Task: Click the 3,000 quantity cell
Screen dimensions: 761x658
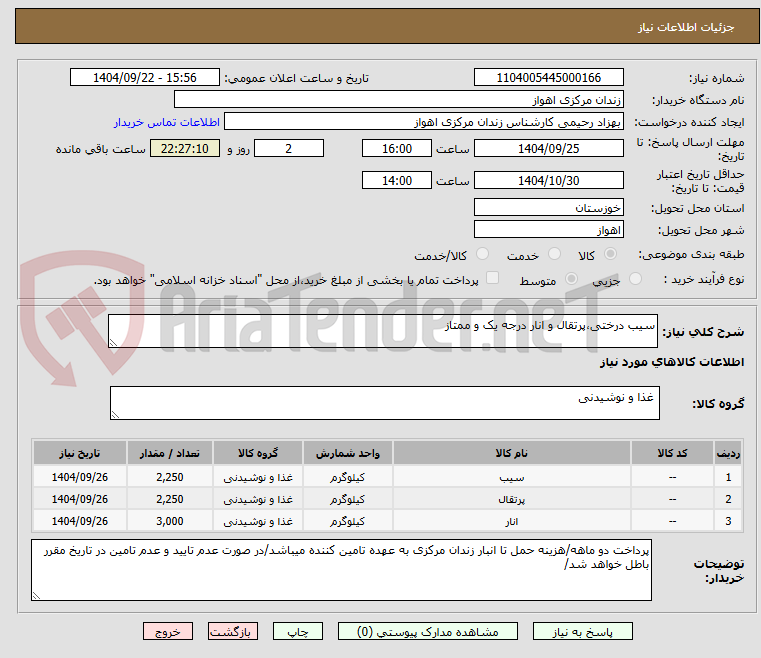Action: 170,521
